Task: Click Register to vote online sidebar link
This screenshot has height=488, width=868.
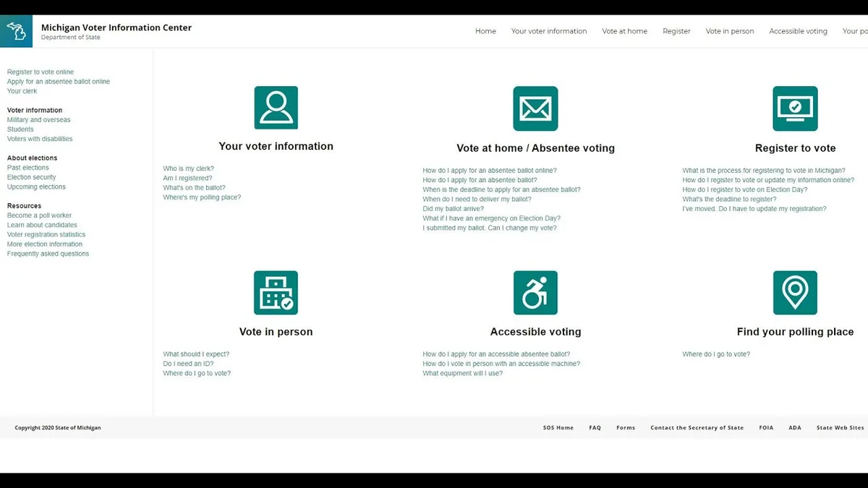Action: 41,72
